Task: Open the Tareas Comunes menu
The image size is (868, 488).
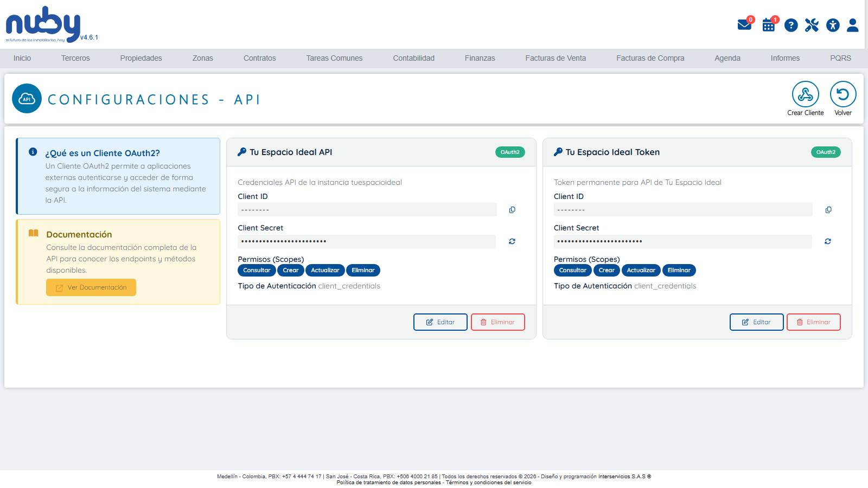Action: (334, 58)
